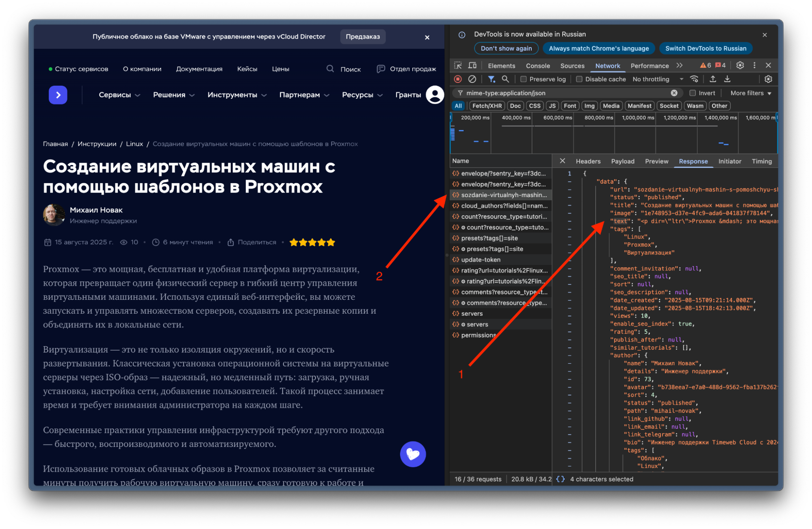Image resolution: width=812 pixels, height=529 pixels.
Task: Click Михаил Новак author photo
Action: click(x=54, y=215)
